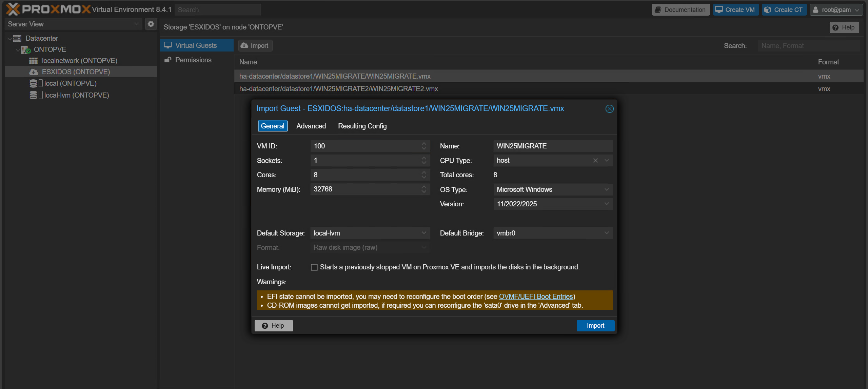Clear the CPU Type with X icon
The width and height of the screenshot is (868, 389).
(x=595, y=160)
